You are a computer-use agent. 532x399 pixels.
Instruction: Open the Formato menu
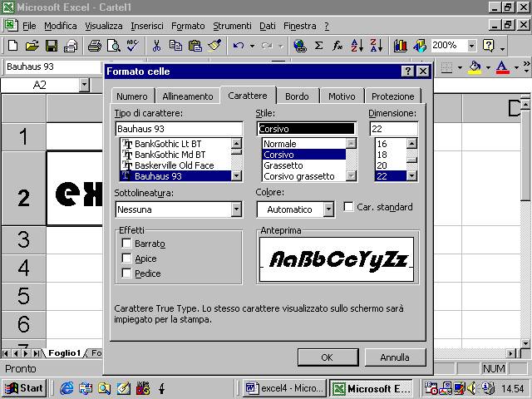[x=188, y=26]
